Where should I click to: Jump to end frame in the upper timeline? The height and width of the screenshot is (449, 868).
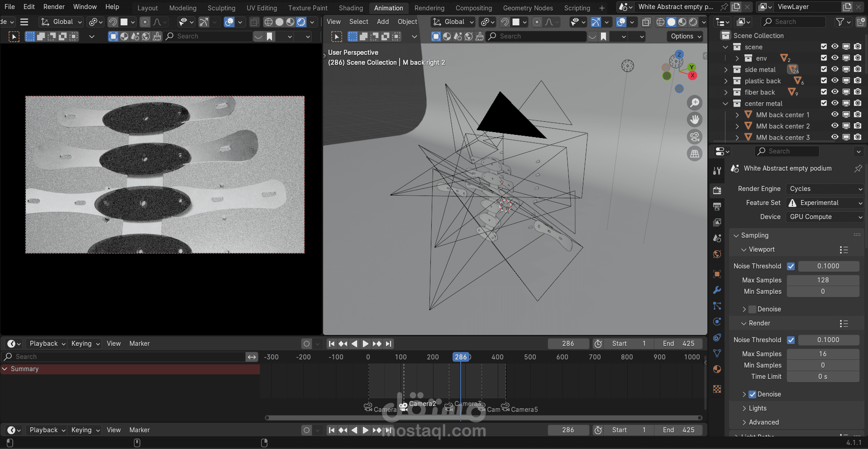[x=388, y=344]
